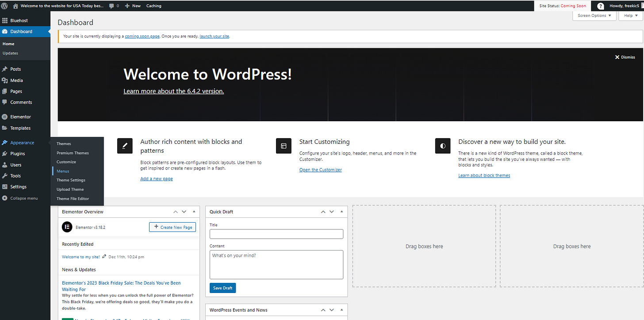Open the Welcome to my site! recent link
This screenshot has width=644, height=320.
click(81, 257)
